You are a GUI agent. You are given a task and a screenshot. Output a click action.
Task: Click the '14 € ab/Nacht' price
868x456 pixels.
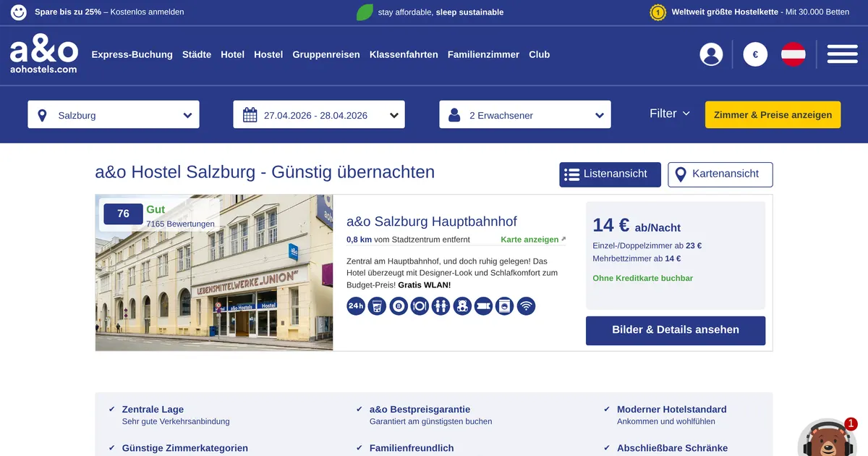pos(637,226)
